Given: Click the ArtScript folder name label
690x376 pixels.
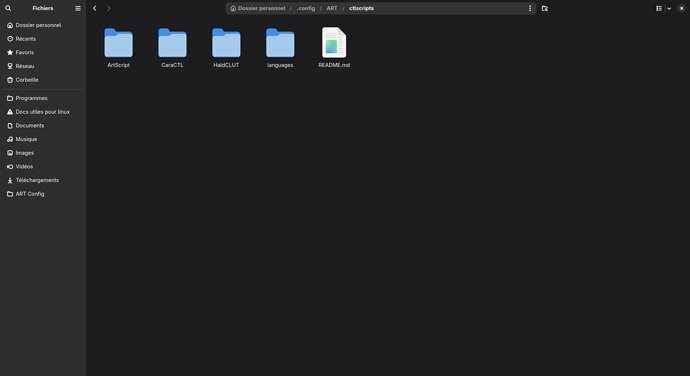Looking at the screenshot, I should click(x=118, y=65).
